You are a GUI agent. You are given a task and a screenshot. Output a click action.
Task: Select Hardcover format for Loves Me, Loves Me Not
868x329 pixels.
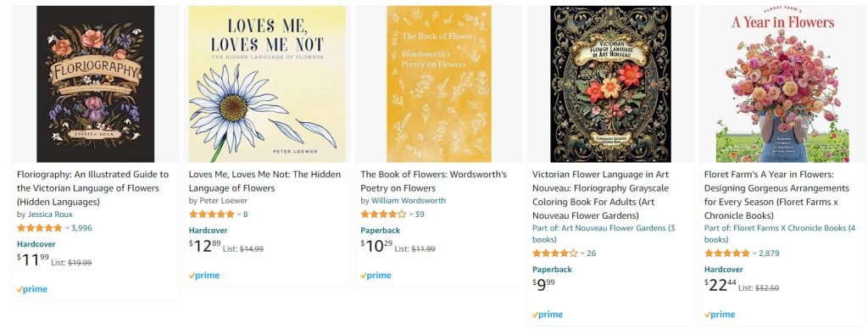pyautogui.click(x=209, y=231)
